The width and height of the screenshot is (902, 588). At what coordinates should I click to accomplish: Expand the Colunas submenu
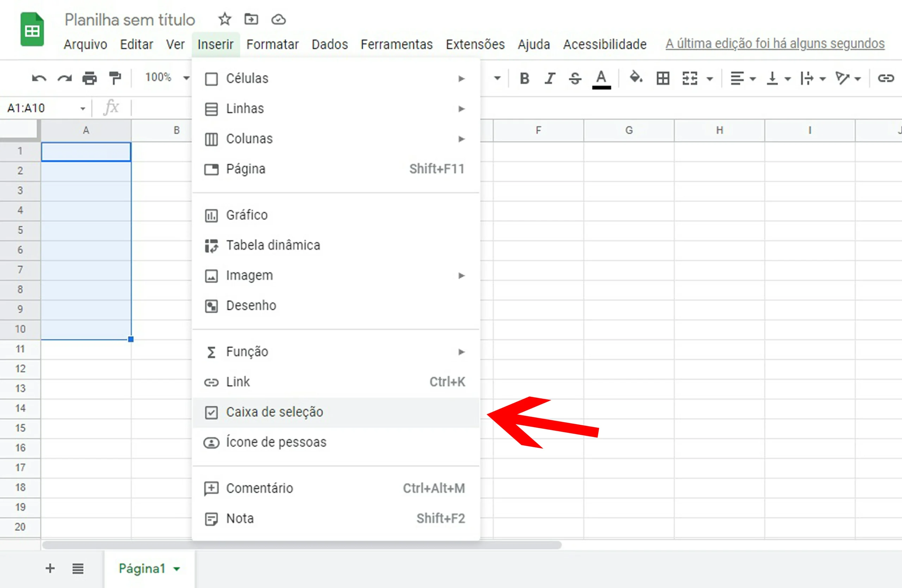[336, 139]
